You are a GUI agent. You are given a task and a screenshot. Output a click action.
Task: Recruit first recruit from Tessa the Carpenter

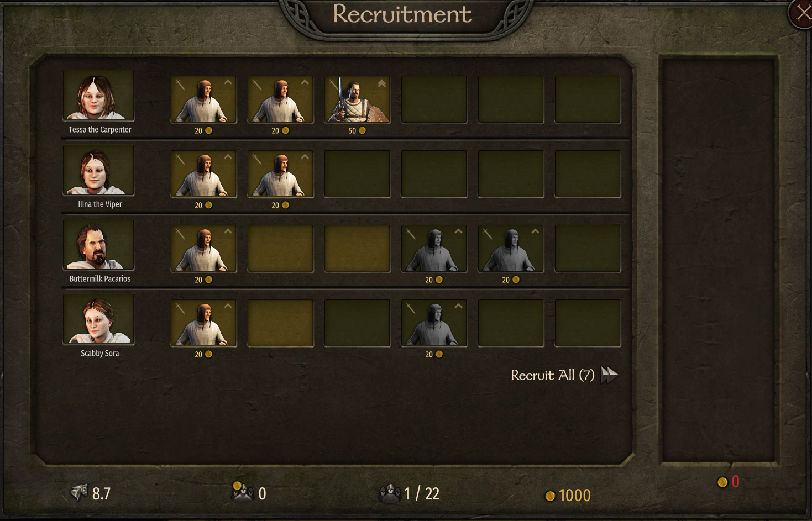(203, 99)
